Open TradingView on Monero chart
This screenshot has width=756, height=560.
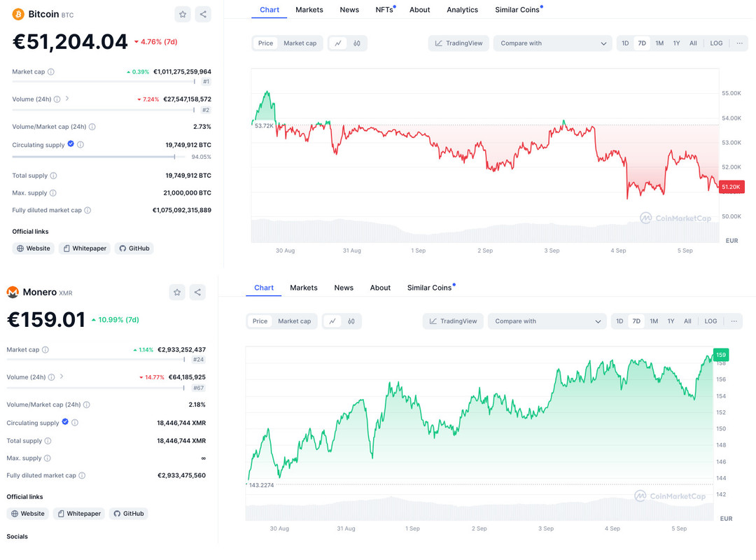click(x=453, y=321)
